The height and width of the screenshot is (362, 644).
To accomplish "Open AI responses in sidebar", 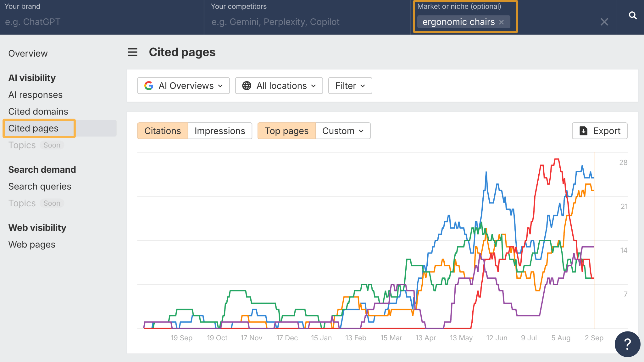I will (35, 95).
